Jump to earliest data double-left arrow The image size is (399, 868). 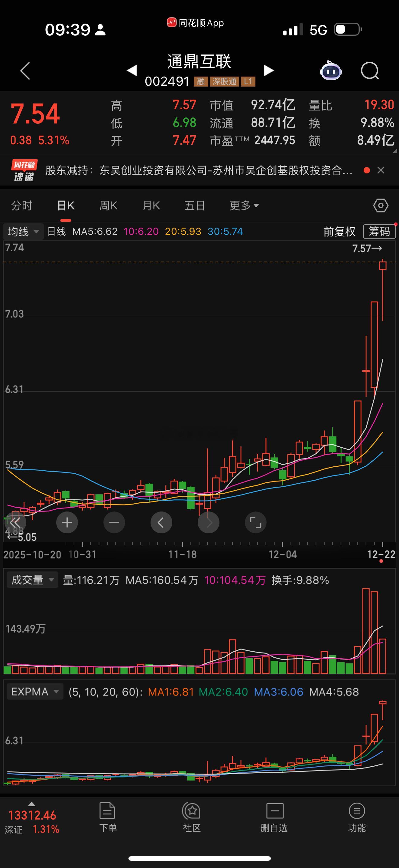click(x=15, y=522)
